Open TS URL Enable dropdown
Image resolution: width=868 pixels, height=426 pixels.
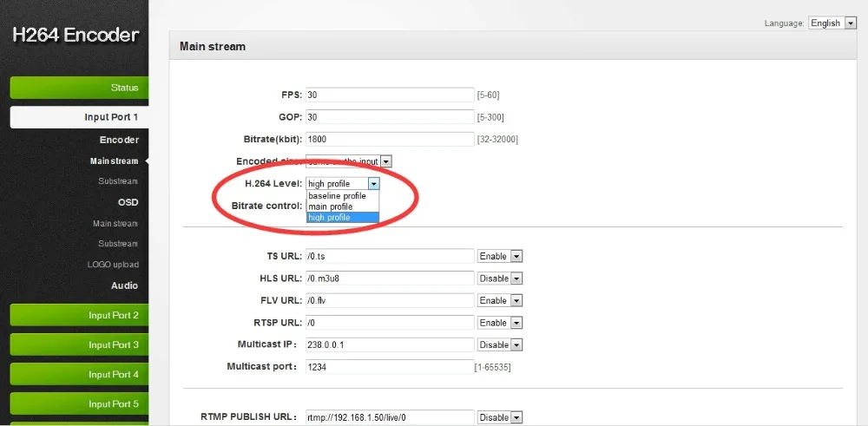pyautogui.click(x=500, y=256)
